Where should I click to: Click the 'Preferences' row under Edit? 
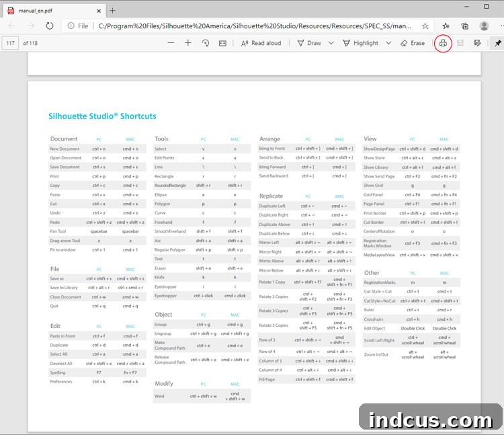[97, 382]
